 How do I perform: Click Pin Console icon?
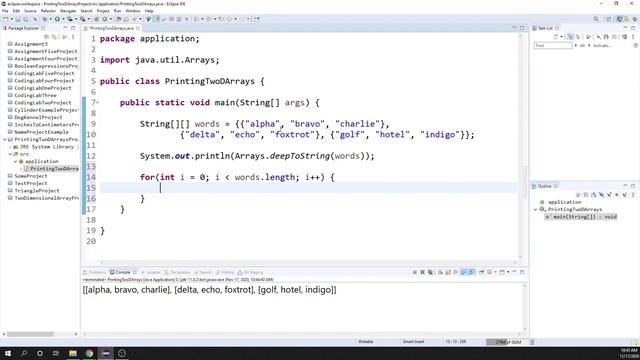(482, 272)
